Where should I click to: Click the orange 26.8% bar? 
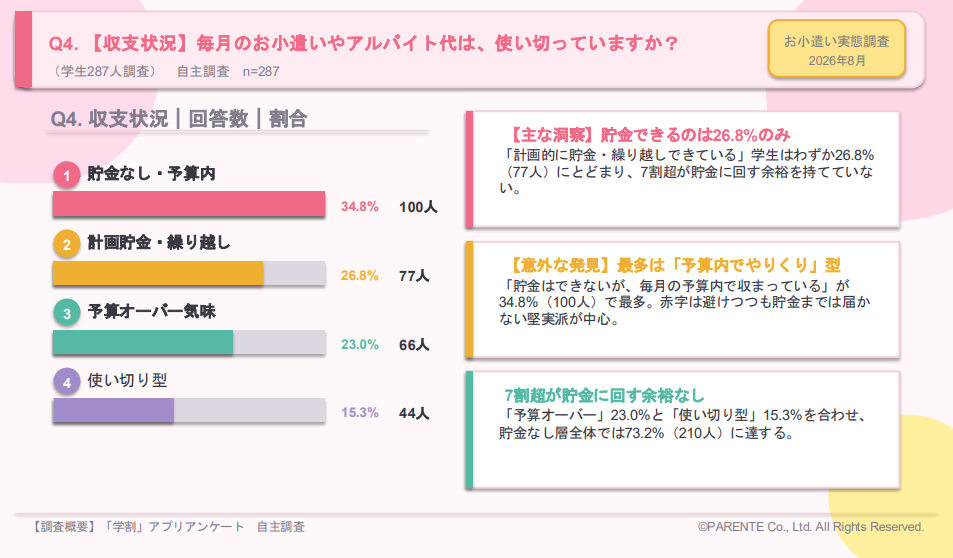click(158, 274)
